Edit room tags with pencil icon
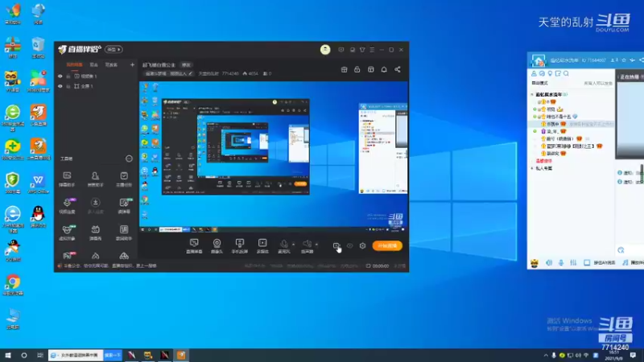644x362 pixels. click(x=191, y=73)
